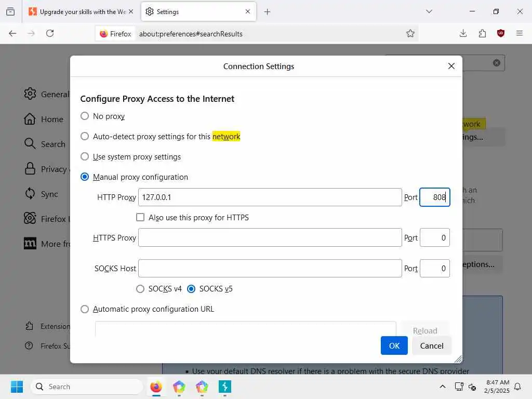This screenshot has width=532, height=399.
Task: Bookmark this page with the star icon
Action: click(410, 33)
